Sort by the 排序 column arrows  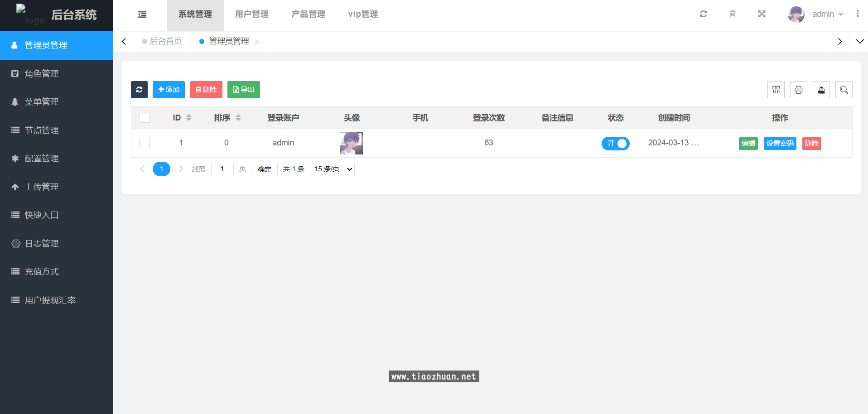pos(238,118)
